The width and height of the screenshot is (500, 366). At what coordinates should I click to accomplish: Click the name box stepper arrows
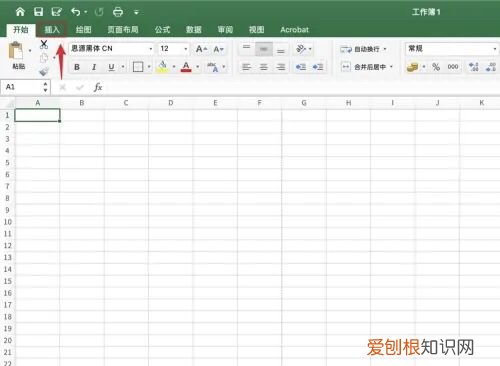(x=45, y=87)
